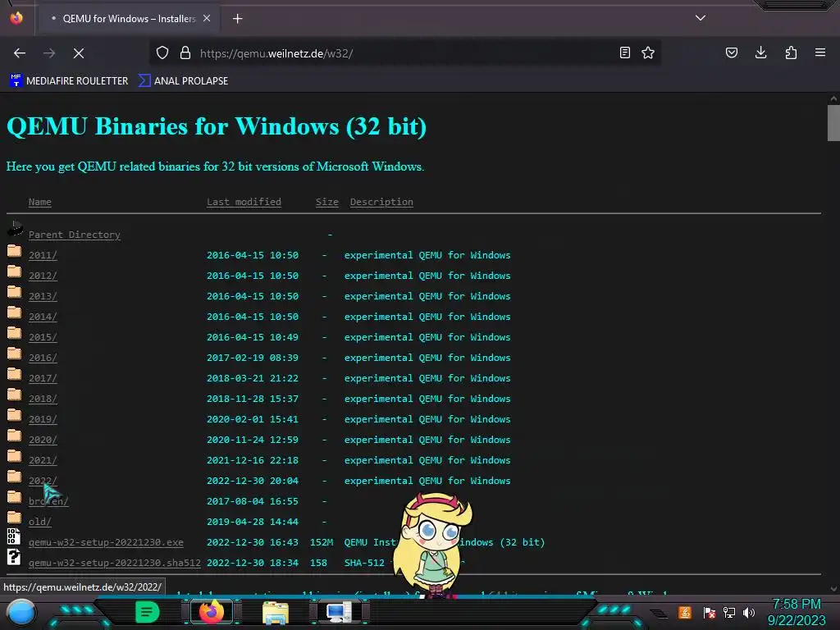Open the Extensions menu
Image resolution: width=840 pixels, height=630 pixels.
click(791, 53)
